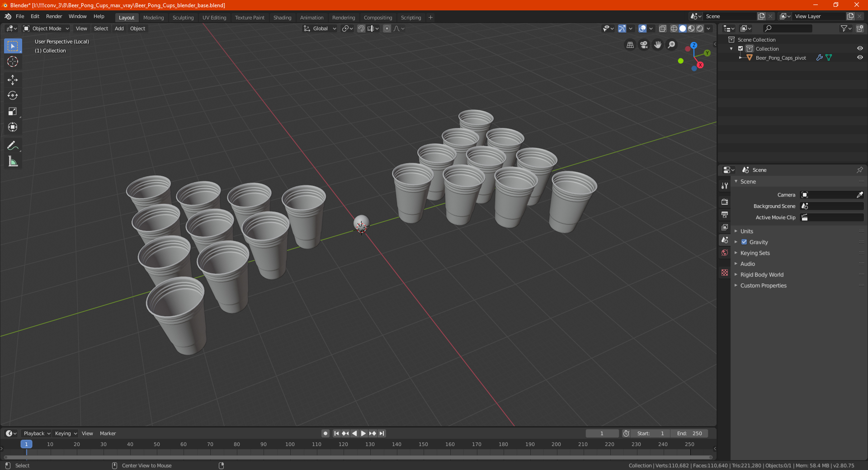The width and height of the screenshot is (868, 470).
Task: Open View Layer properties tab
Action: point(725,227)
